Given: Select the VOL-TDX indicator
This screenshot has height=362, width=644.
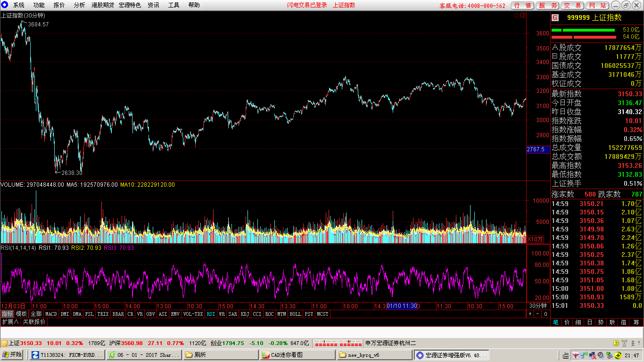Looking at the screenshot, I should pyautogui.click(x=193, y=314).
